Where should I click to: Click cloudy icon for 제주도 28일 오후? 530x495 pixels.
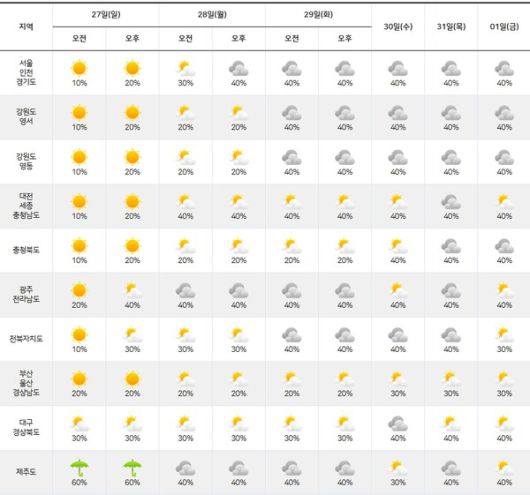pyautogui.click(x=239, y=468)
